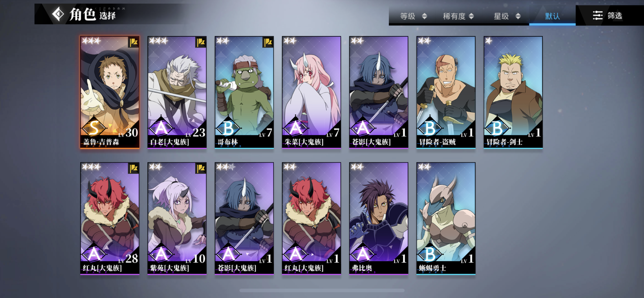Select the 朱菜[大鬼族] character card

312,92
